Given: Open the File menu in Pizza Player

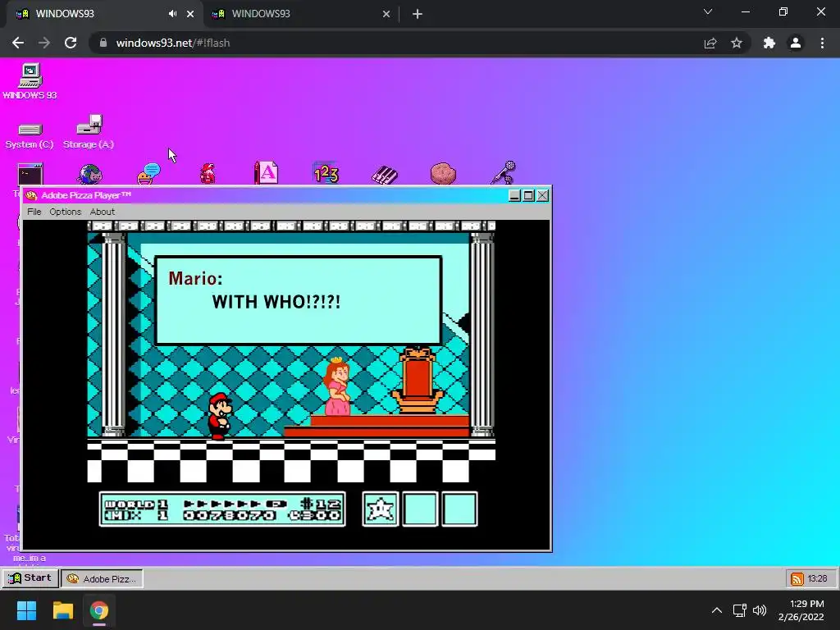Looking at the screenshot, I should point(34,212).
